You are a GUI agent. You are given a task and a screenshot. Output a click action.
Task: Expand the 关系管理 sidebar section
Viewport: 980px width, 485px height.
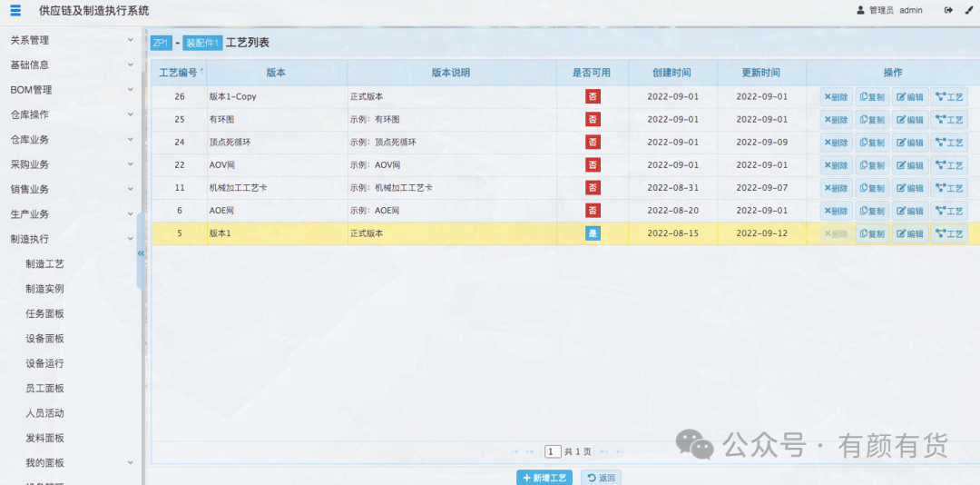click(x=71, y=40)
